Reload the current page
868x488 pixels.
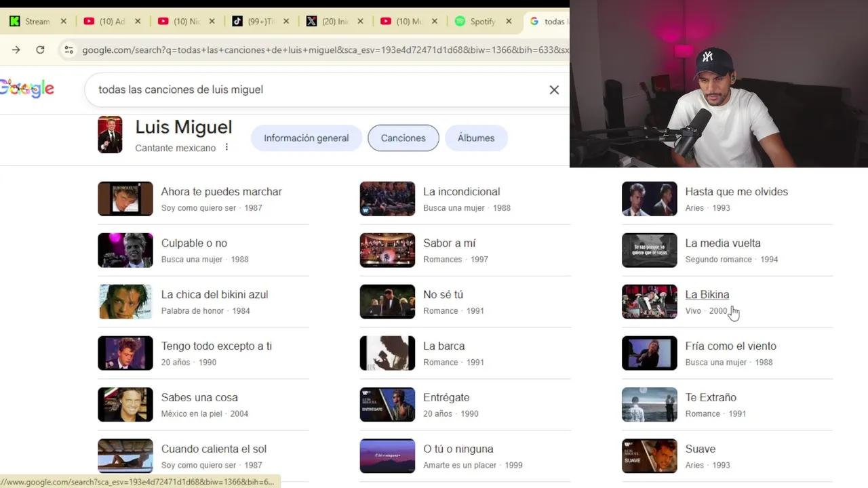(40, 49)
